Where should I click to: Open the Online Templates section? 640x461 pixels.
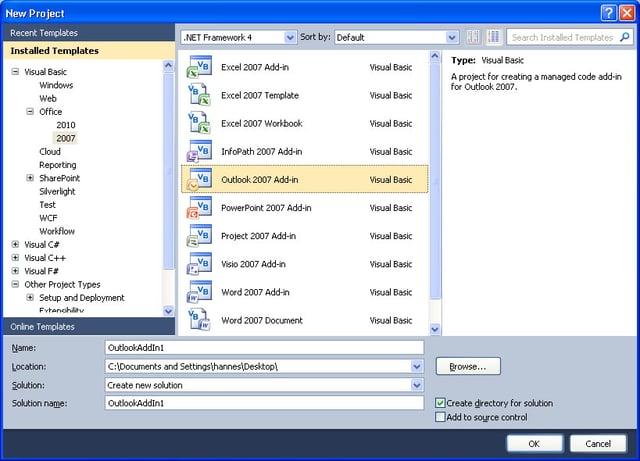click(89, 327)
